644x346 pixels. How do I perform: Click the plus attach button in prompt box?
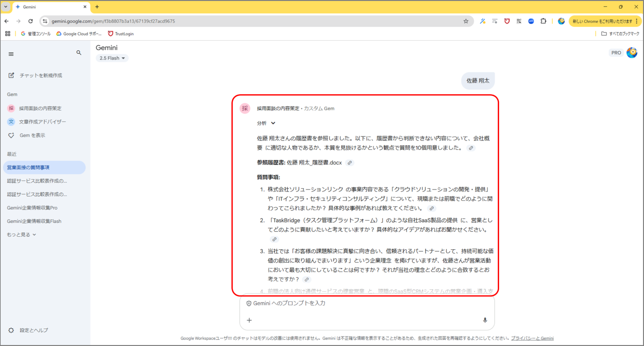tap(249, 320)
